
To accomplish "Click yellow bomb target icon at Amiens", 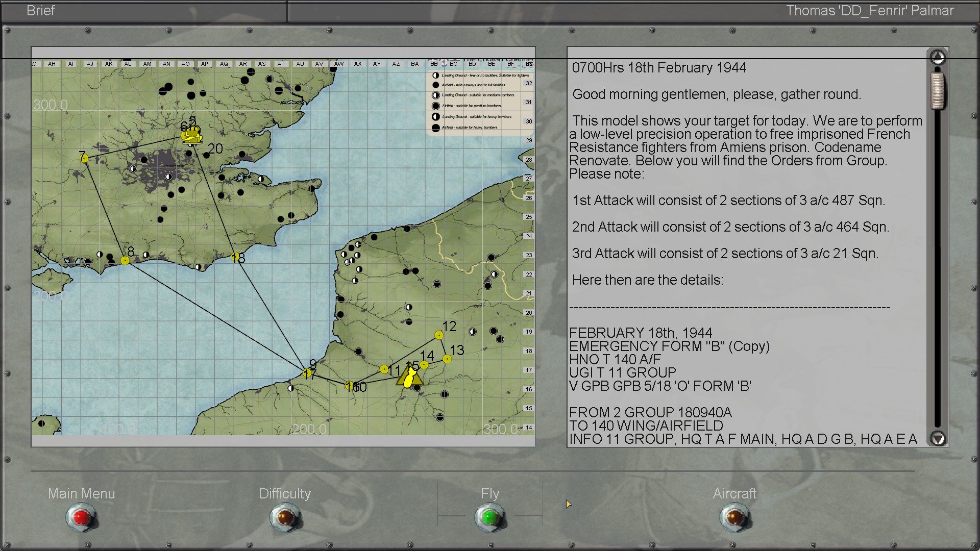I will pyautogui.click(x=409, y=379).
